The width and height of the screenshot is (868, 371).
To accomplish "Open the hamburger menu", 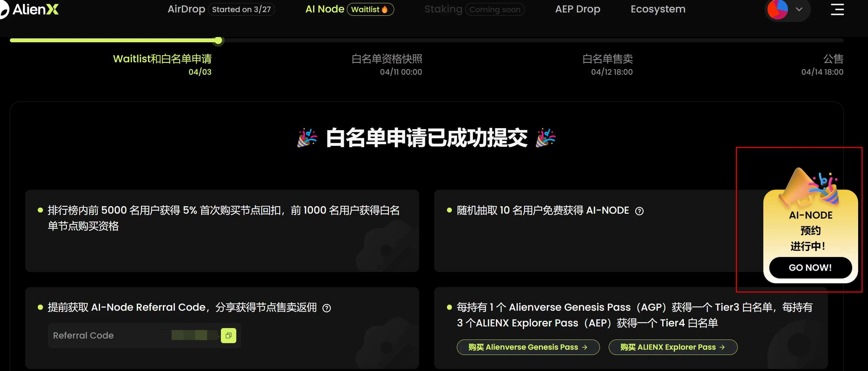I will [838, 10].
